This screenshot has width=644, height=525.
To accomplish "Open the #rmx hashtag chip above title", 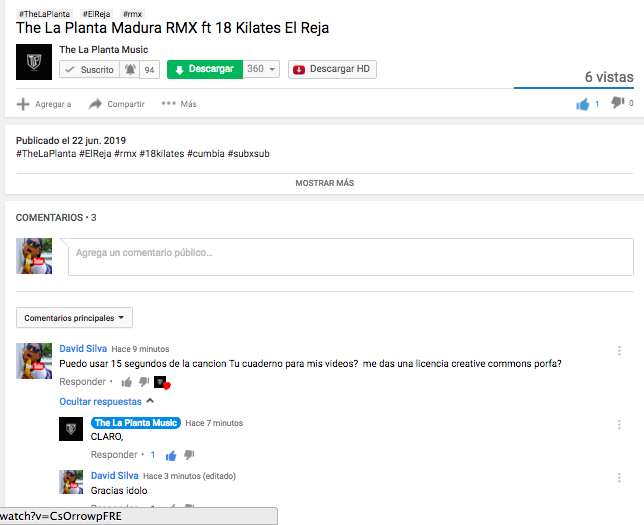I will click(132, 14).
